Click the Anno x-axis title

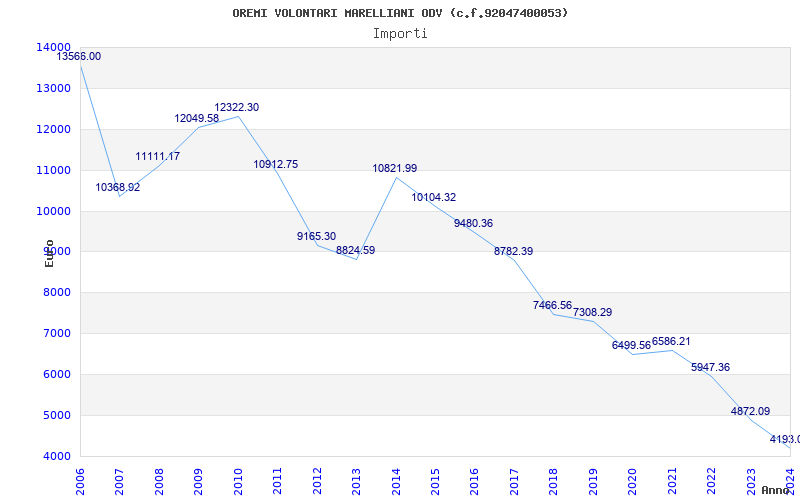[x=775, y=490]
